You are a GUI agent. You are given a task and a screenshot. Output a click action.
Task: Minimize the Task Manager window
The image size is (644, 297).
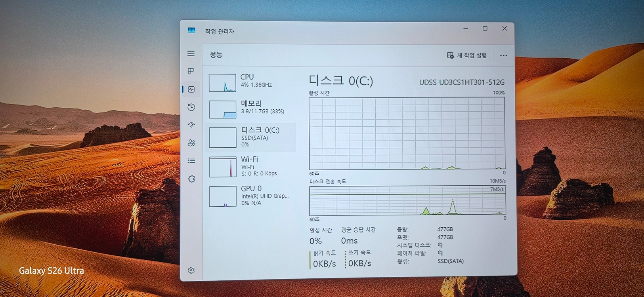pyautogui.click(x=466, y=29)
